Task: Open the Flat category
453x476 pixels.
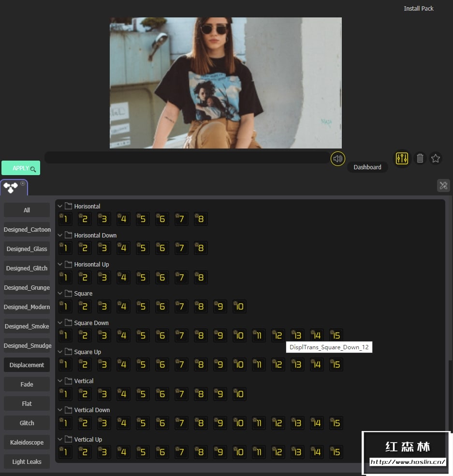Action: [27, 404]
